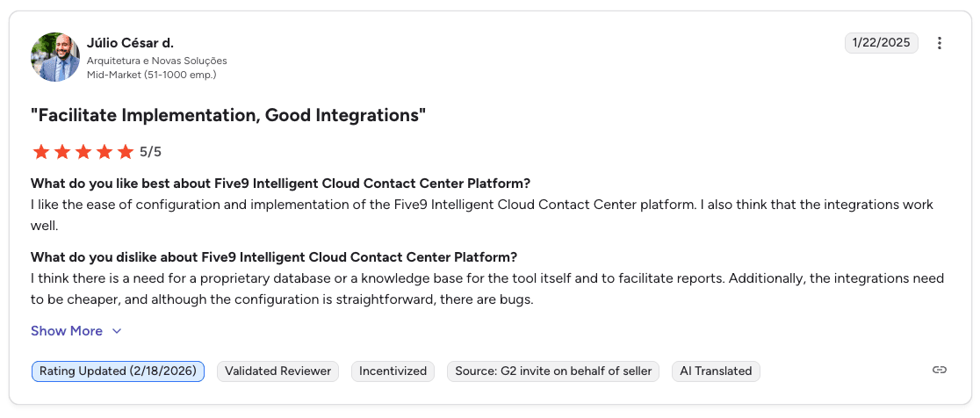Open the three-dot review options menu

click(x=940, y=43)
